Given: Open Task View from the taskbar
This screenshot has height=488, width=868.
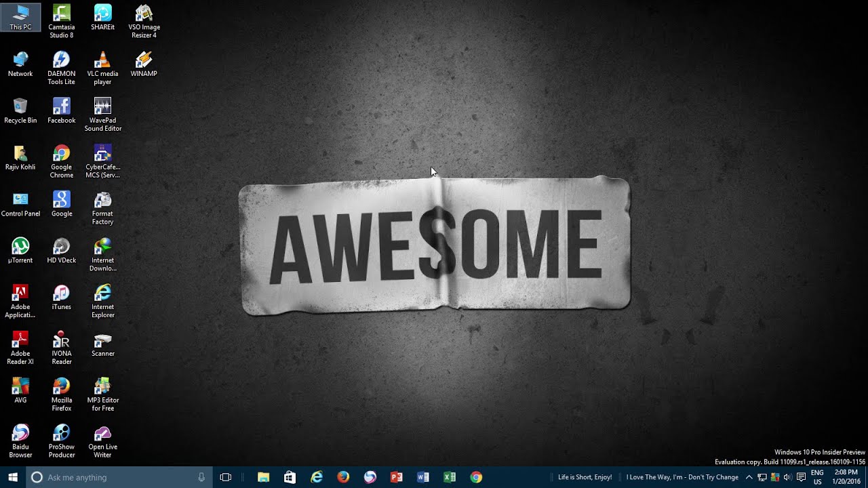Looking at the screenshot, I should (226, 477).
